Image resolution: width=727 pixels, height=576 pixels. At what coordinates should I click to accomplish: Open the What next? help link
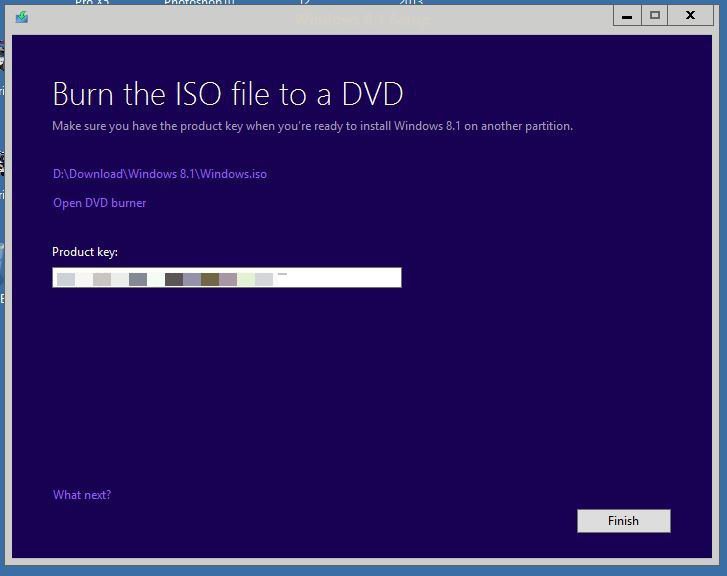pos(82,495)
